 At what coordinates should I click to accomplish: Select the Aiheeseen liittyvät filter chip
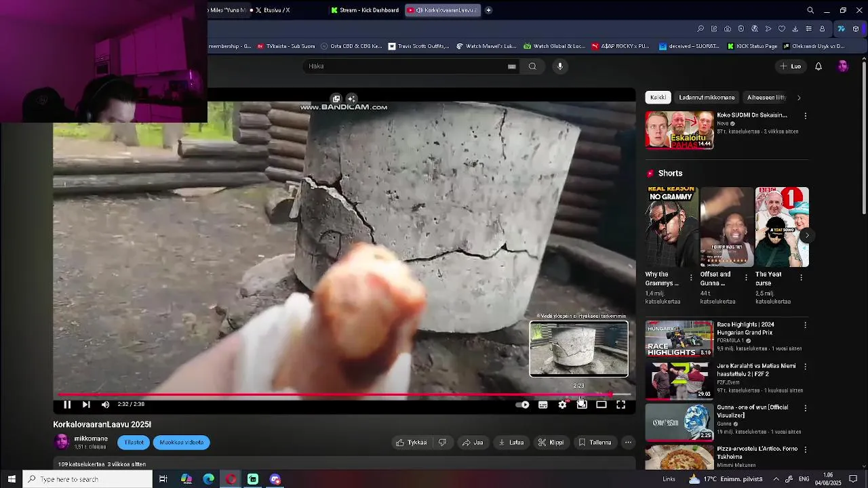(x=767, y=98)
